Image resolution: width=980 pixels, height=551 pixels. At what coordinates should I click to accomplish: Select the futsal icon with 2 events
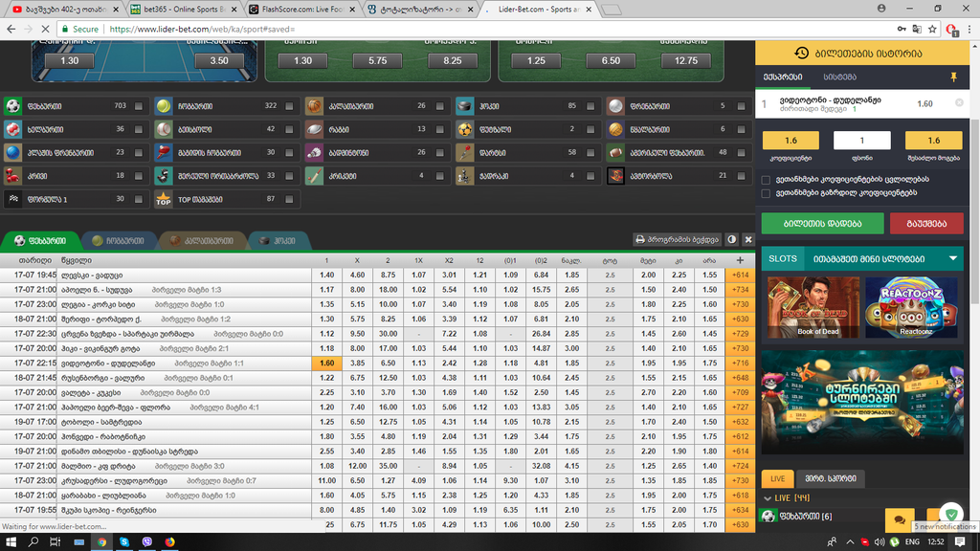click(464, 129)
